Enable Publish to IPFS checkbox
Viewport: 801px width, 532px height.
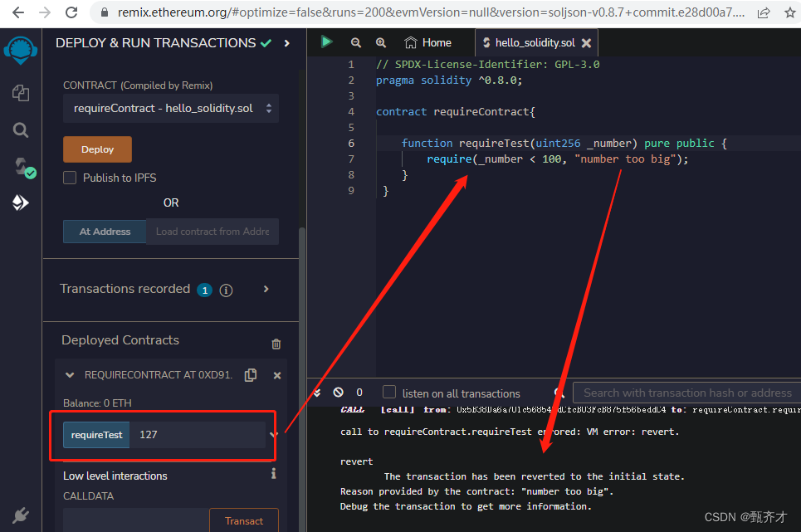click(70, 178)
